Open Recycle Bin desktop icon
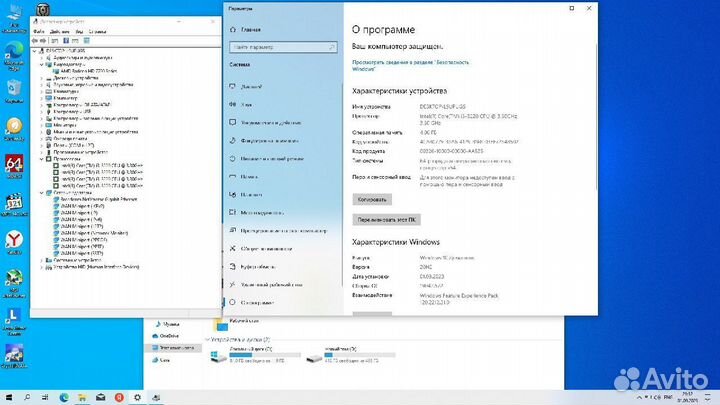Image resolution: width=720 pixels, height=405 pixels. 14,91
